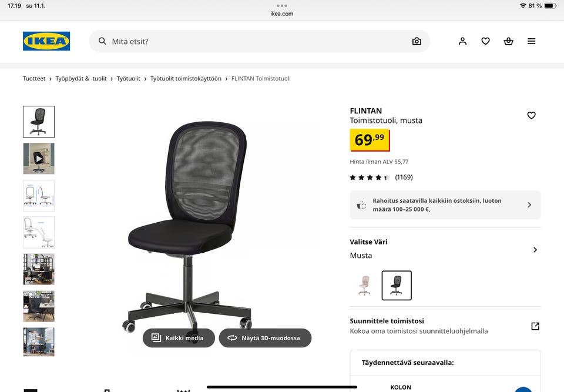Go to Työtuolit breadcrumb
This screenshot has width=564, height=392.
(x=129, y=79)
